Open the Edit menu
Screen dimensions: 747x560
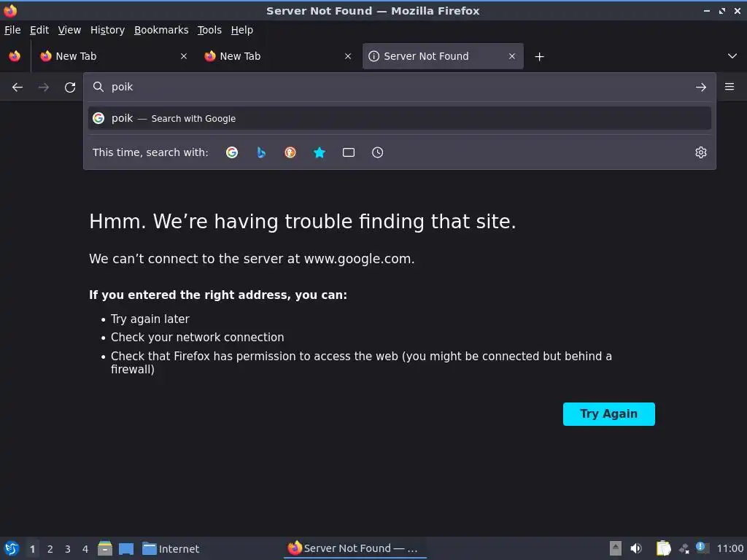(x=39, y=30)
